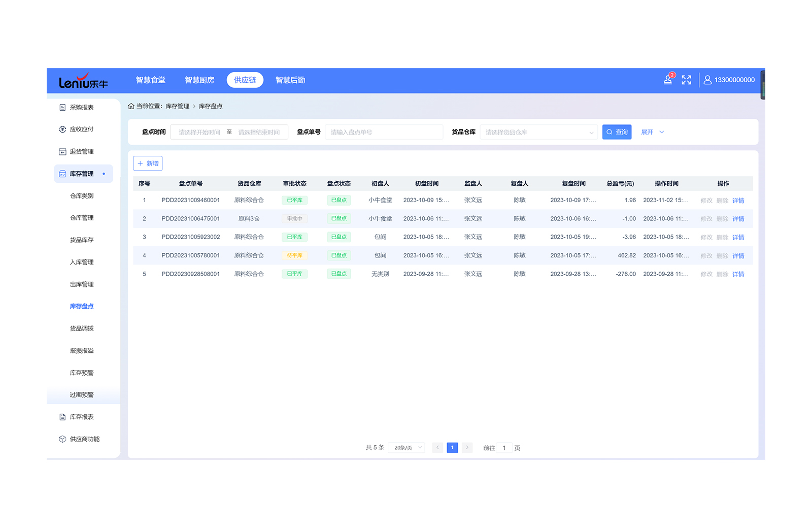Go to 货品库存 submenu
812x528 pixels.
coord(82,240)
